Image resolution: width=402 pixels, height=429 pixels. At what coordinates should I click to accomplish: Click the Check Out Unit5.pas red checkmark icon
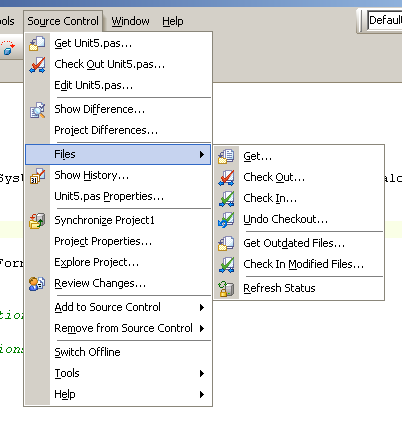(37, 64)
